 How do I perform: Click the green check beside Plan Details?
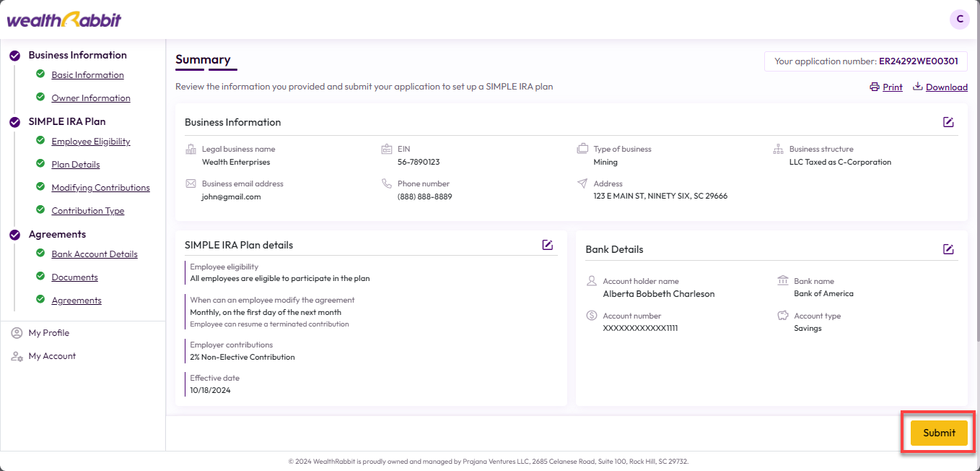click(x=40, y=164)
